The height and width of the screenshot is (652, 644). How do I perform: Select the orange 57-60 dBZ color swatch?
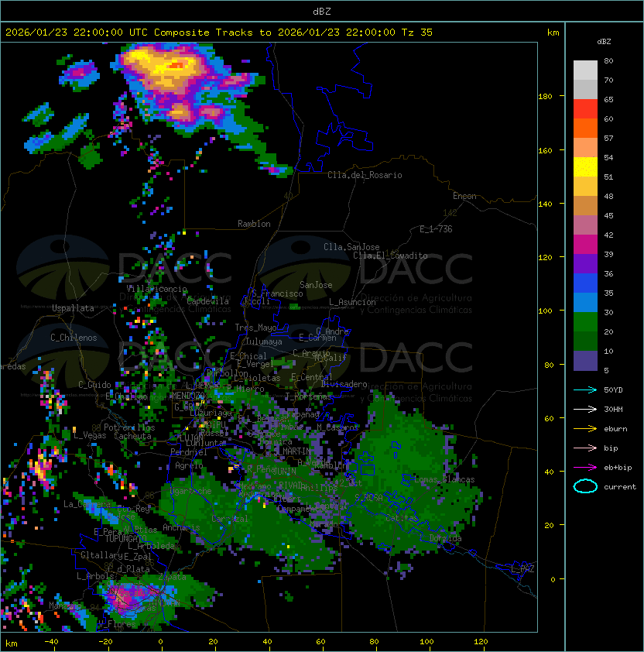coord(585,128)
